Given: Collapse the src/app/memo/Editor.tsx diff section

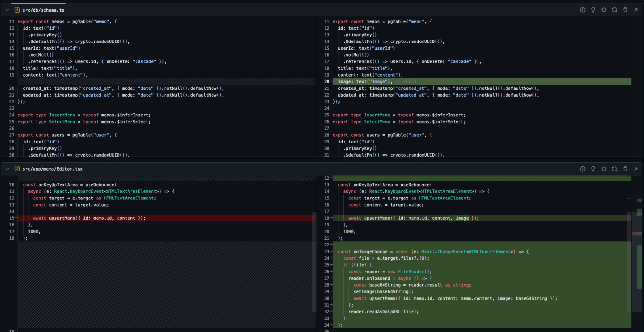Looking at the screenshot, I should tap(7, 169).
